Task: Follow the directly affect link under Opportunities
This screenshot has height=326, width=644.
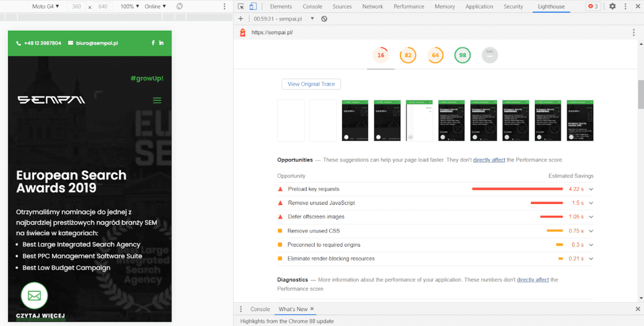Action: (489, 160)
